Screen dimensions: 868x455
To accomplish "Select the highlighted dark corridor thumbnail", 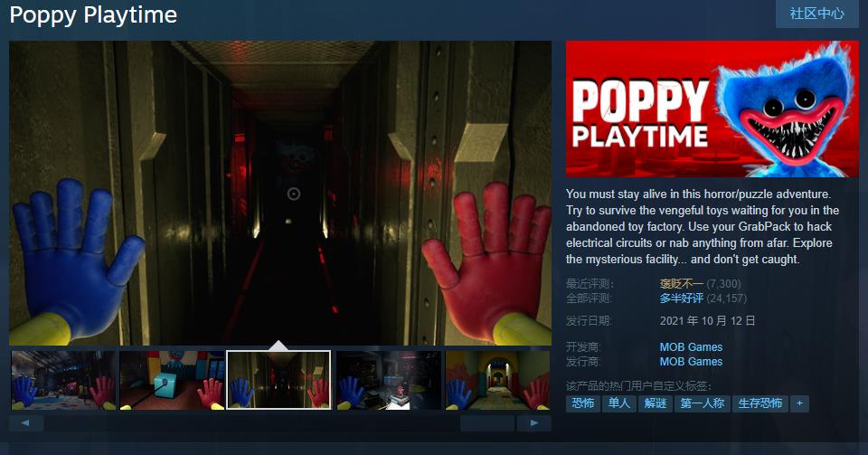I will [279, 381].
